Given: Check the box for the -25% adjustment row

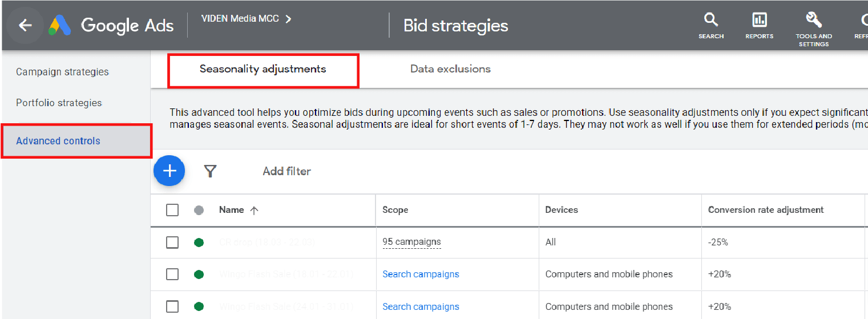Looking at the screenshot, I should tap(172, 243).
